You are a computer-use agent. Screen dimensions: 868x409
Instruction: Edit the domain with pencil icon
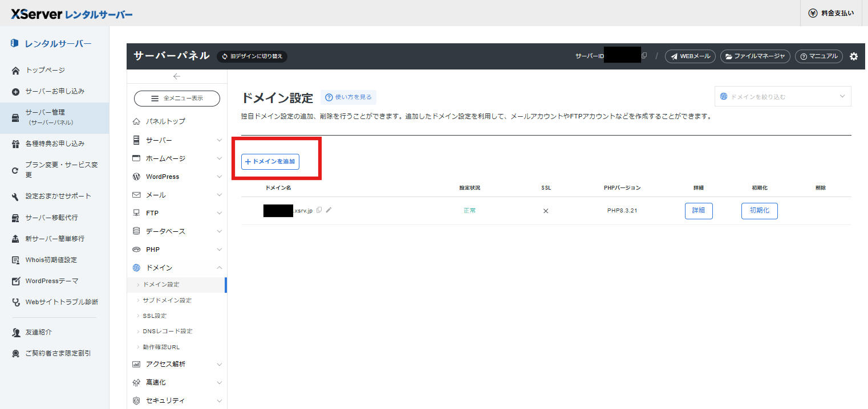[x=328, y=210]
